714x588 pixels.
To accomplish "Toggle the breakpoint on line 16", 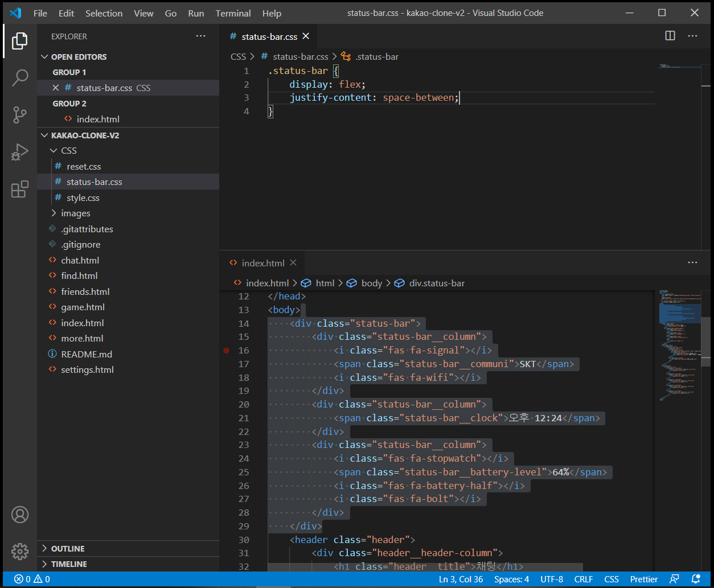I will click(x=226, y=351).
